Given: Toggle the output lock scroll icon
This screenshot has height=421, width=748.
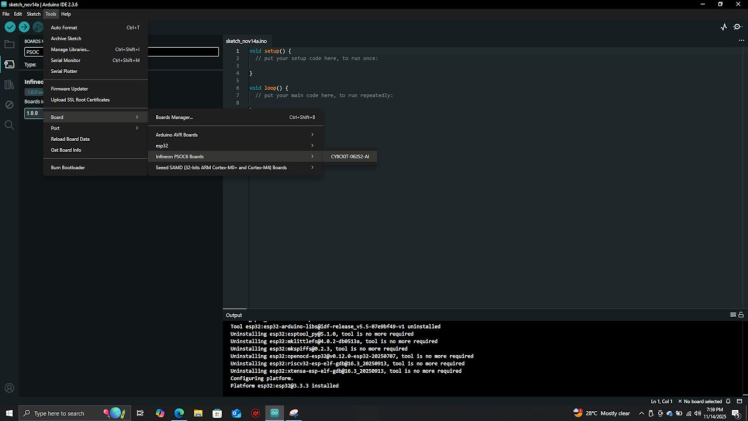Looking at the screenshot, I should (x=741, y=315).
